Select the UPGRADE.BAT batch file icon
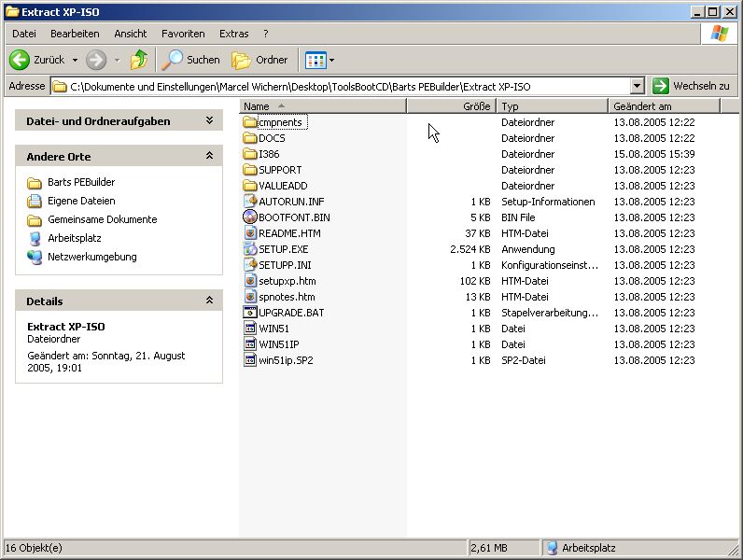Image resolution: width=743 pixels, height=560 pixels. coord(250,313)
